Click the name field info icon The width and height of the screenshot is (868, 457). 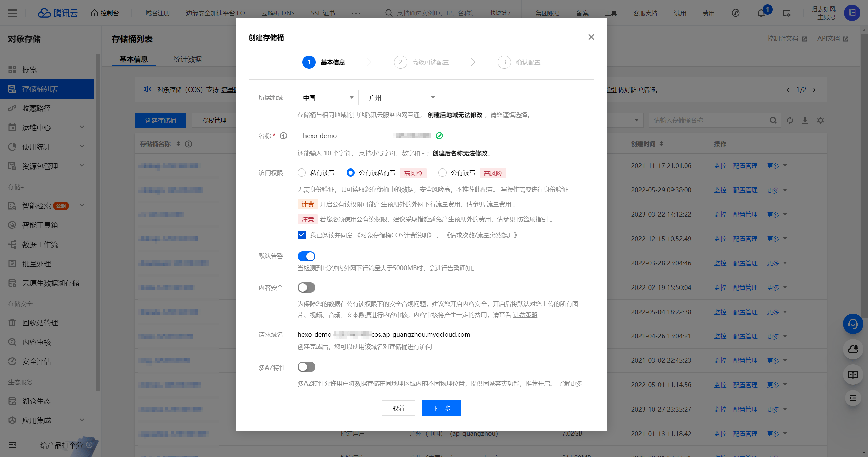tap(283, 136)
